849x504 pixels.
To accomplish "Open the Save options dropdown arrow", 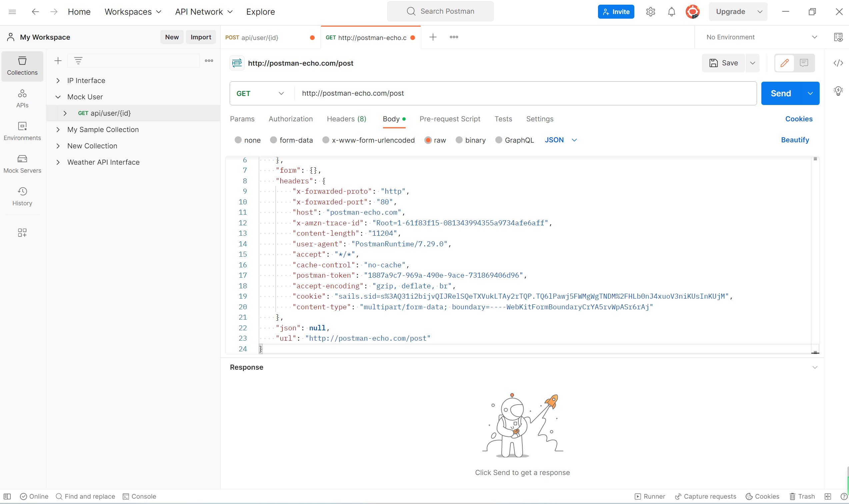I will click(753, 63).
